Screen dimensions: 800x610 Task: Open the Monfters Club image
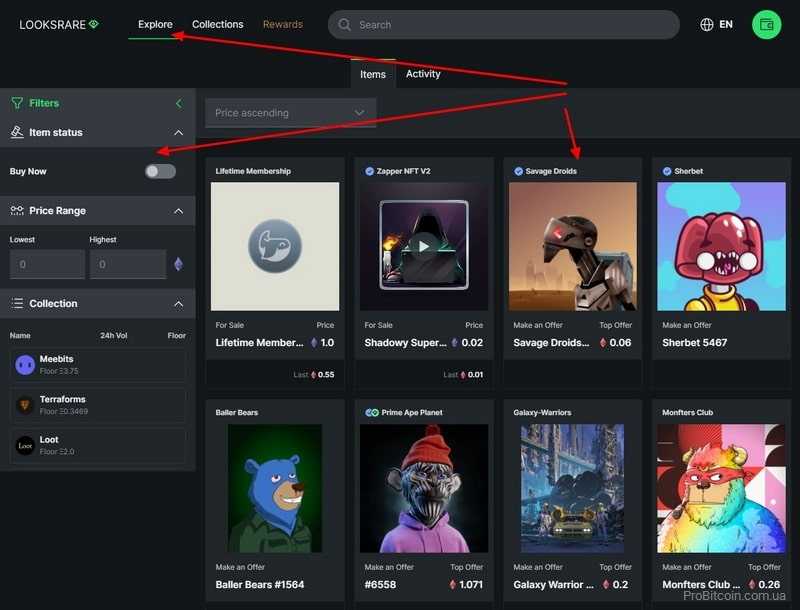pos(721,488)
